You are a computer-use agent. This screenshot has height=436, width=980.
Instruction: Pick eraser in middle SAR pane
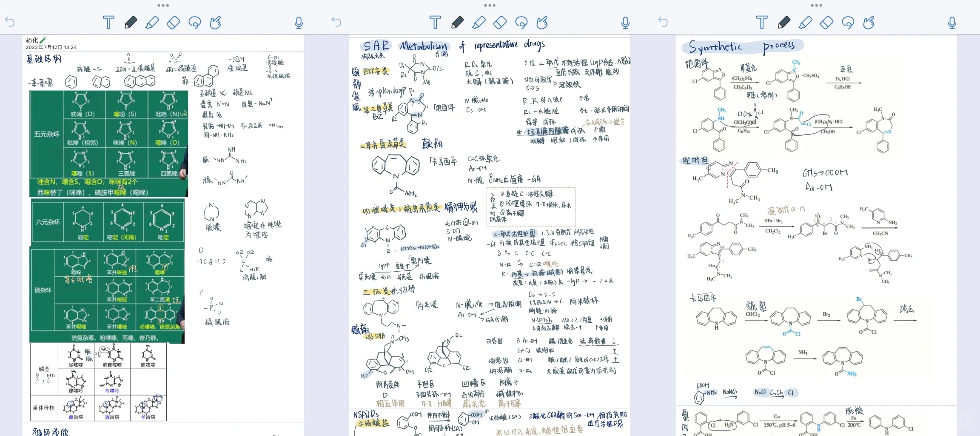click(x=500, y=22)
